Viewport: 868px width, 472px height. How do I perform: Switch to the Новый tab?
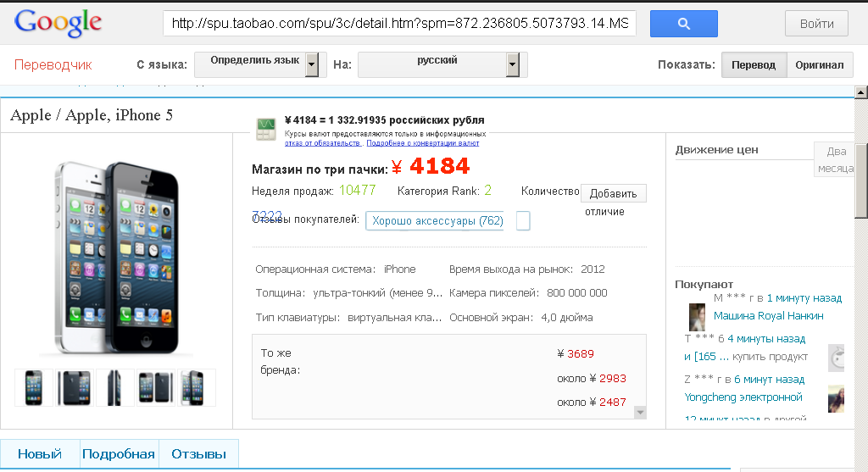coord(40,454)
